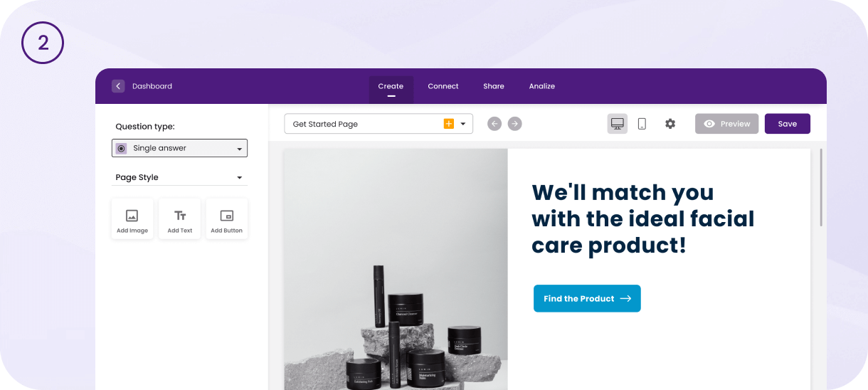Viewport: 868px width, 390px height.
Task: Go to previous page with left arrow
Action: click(494, 124)
